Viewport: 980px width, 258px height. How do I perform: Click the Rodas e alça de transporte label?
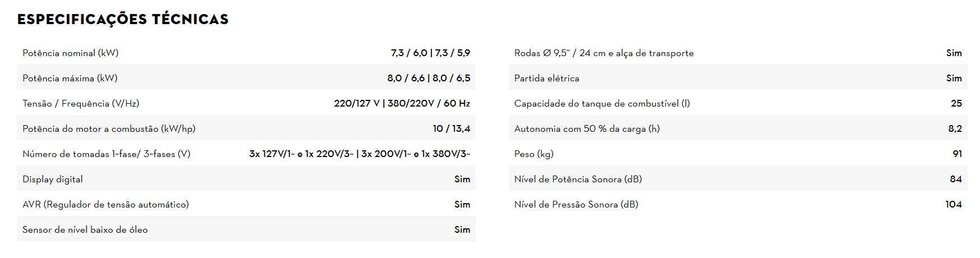(604, 53)
